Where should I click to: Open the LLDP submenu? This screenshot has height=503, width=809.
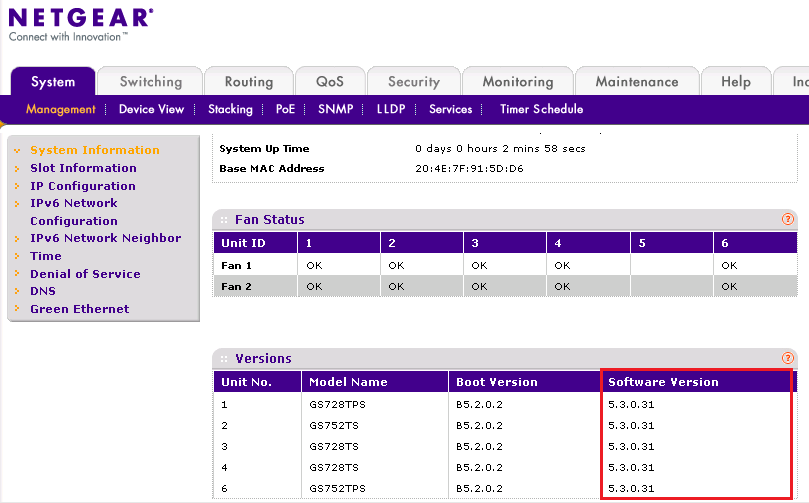(x=391, y=109)
